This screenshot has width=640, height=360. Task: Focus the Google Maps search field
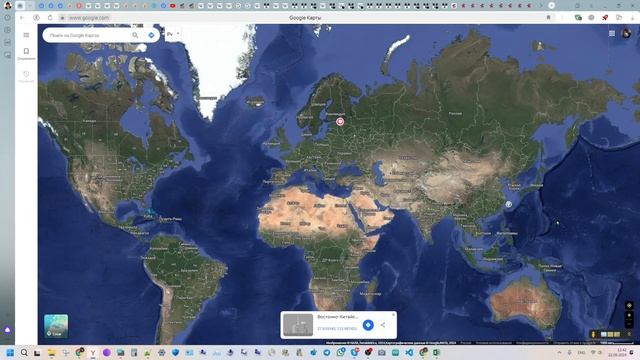[88, 36]
